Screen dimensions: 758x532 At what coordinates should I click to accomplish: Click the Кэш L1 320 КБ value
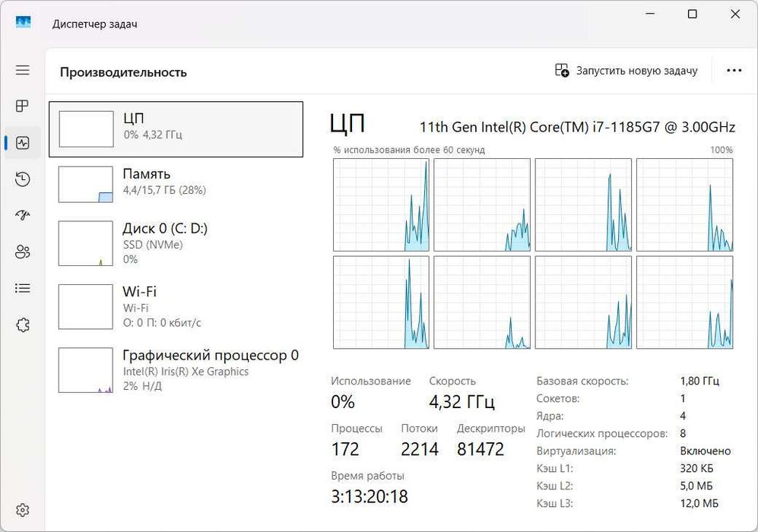pyautogui.click(x=696, y=468)
